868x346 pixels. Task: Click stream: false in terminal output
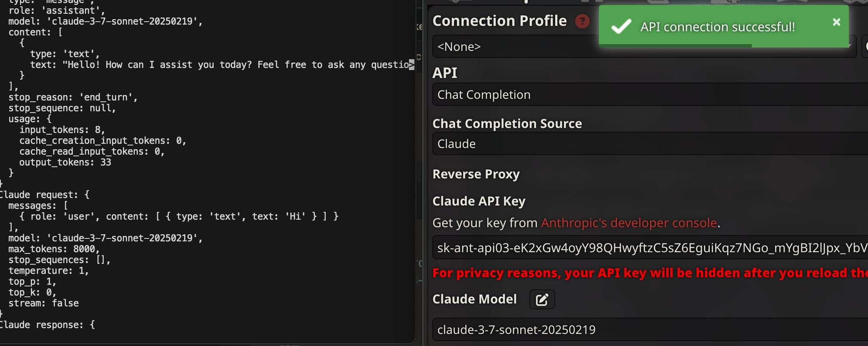click(43, 303)
